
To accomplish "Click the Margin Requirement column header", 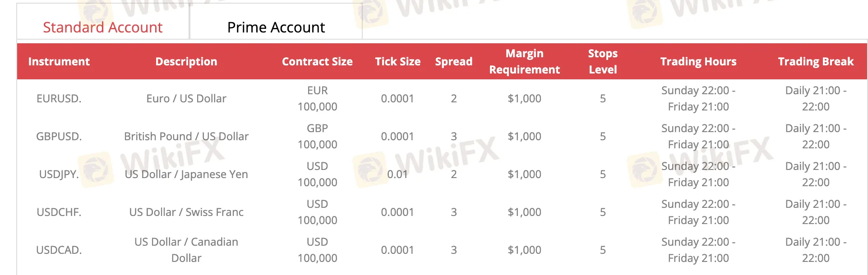I will [524, 61].
